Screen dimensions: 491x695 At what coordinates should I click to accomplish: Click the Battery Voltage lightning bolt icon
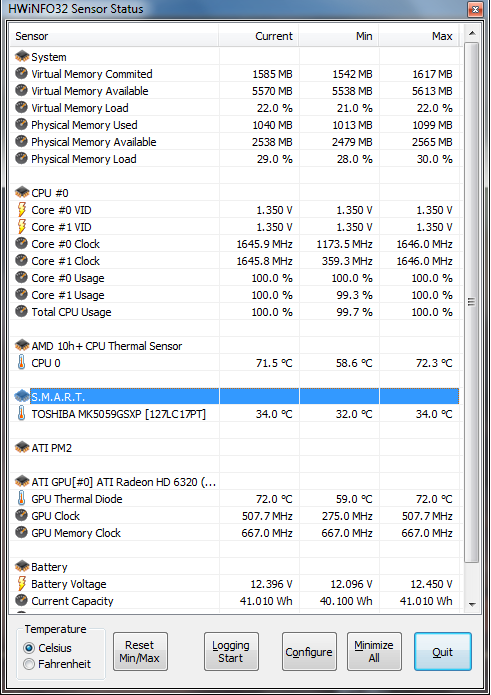[x=21, y=583]
